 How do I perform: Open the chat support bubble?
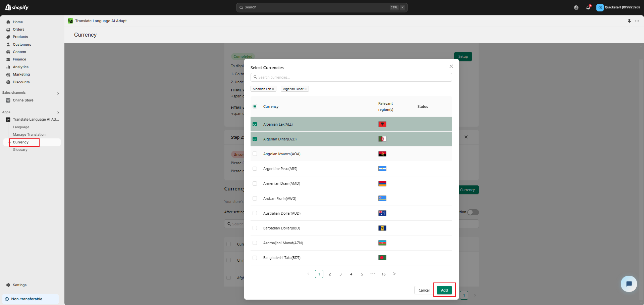(629, 284)
